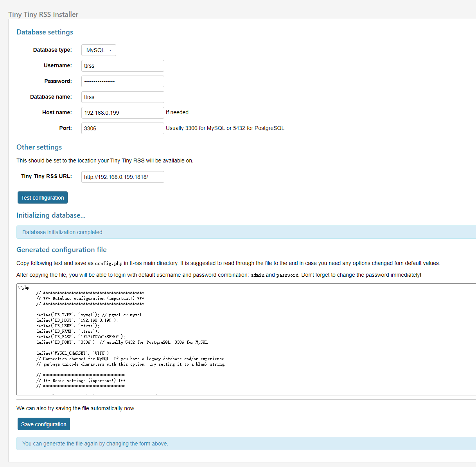Click the Other settings heading
This screenshot has height=467, width=476.
pyautogui.click(x=39, y=147)
